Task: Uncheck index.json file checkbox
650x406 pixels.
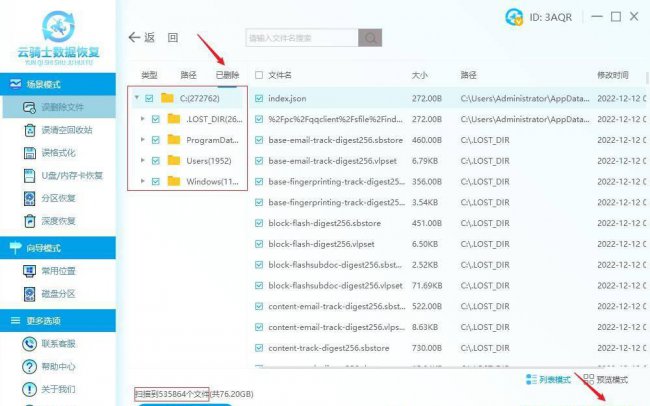Action: click(x=259, y=98)
